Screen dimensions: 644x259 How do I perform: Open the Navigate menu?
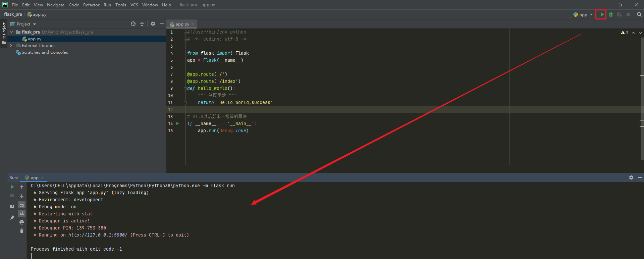point(56,5)
